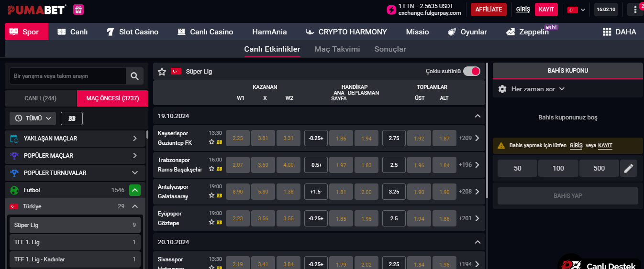The width and height of the screenshot is (644, 269).
Task: Select under odds 1.86 in Eyüpspor row
Action: pos(444,218)
